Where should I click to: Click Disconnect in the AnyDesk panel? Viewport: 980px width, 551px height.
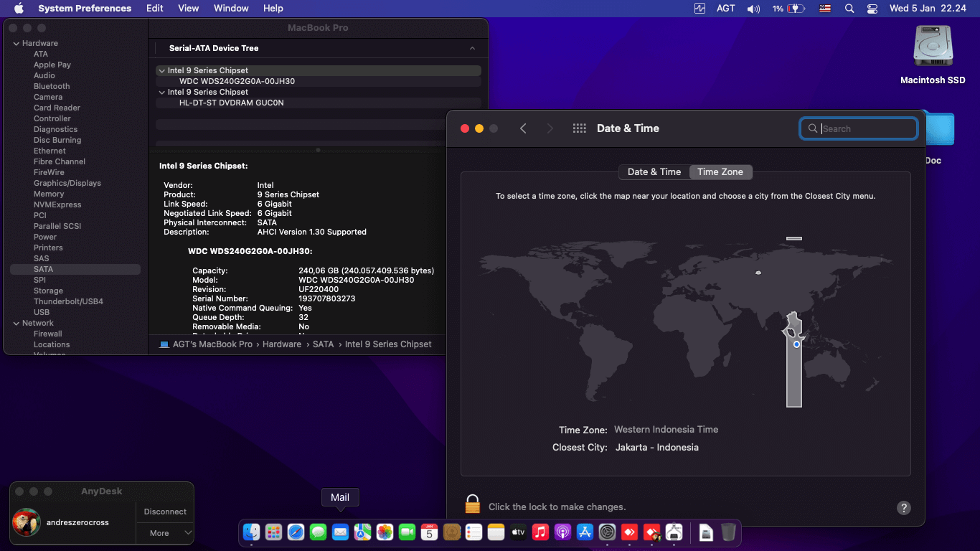(x=165, y=512)
